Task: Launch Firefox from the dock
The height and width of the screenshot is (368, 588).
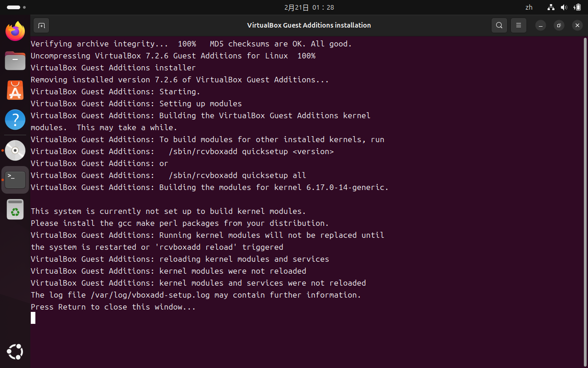Action: pos(15,31)
